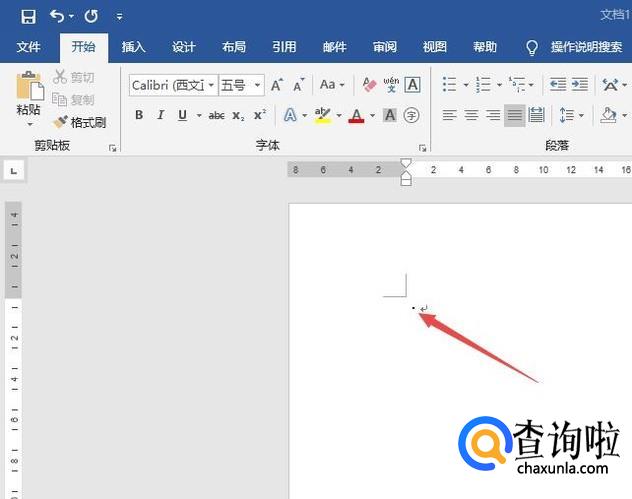Click the bullet list icon
This screenshot has height=499, width=632.
point(450,85)
